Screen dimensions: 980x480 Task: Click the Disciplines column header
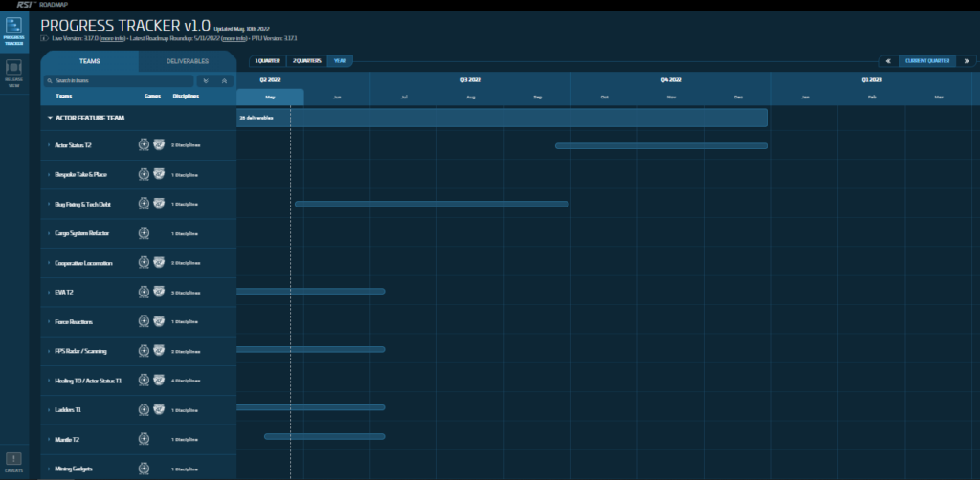click(186, 97)
